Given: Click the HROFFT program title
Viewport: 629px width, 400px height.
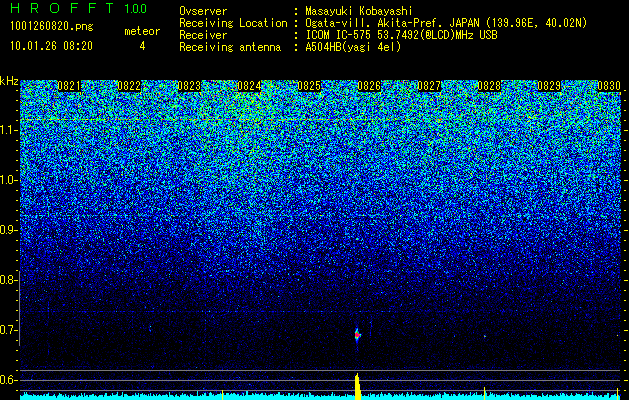Looking at the screenshot, I should pyautogui.click(x=62, y=8).
